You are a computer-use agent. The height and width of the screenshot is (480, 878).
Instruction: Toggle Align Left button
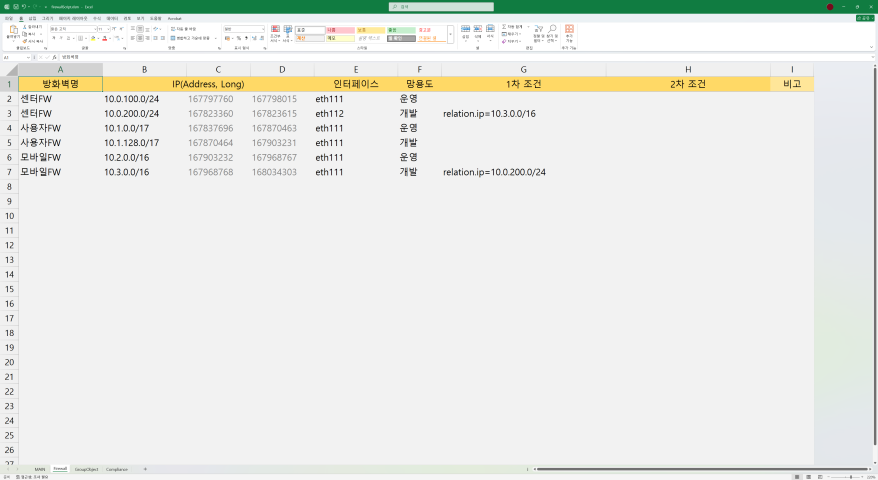click(133, 38)
